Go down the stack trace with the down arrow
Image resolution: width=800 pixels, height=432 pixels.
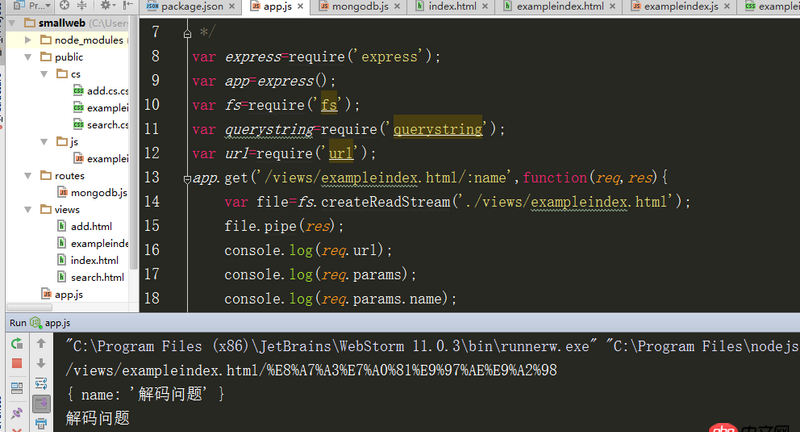pyautogui.click(x=41, y=364)
